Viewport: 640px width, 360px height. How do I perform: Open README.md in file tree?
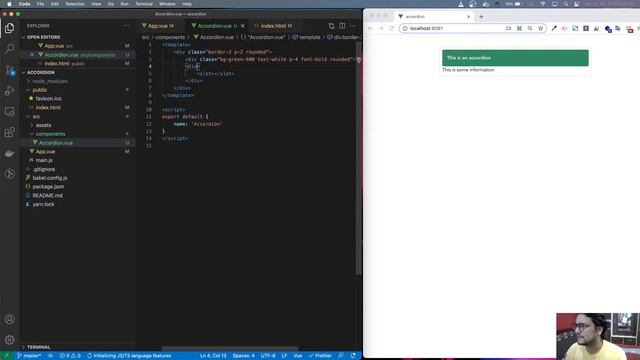[x=47, y=196]
